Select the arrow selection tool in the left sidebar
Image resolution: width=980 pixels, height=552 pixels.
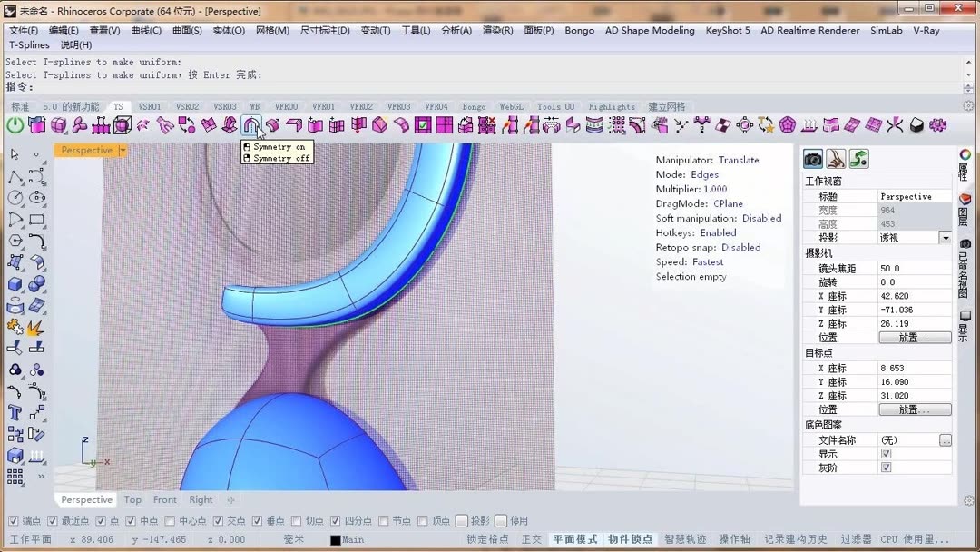14,154
